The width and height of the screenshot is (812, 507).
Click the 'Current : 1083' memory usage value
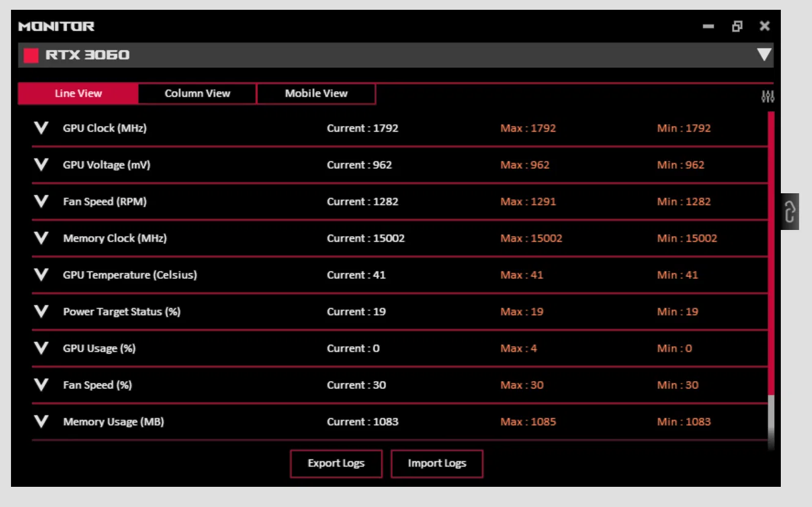[x=362, y=422]
